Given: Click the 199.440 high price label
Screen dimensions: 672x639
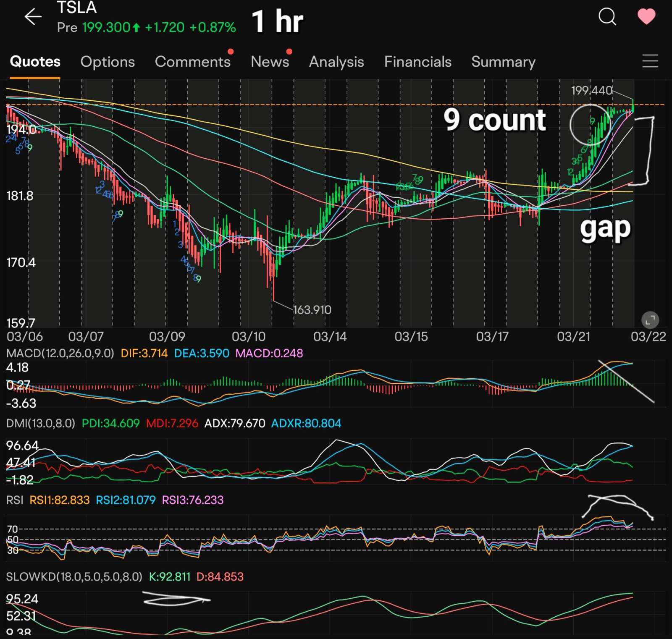Looking at the screenshot, I should pyautogui.click(x=592, y=90).
